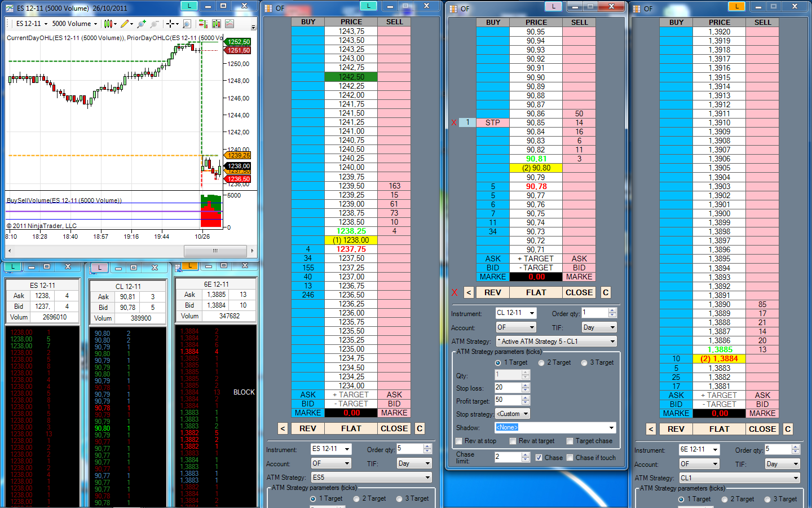Increase Order qty spinner in CL SuperDOM
This screenshot has width=812, height=508.
(613, 310)
